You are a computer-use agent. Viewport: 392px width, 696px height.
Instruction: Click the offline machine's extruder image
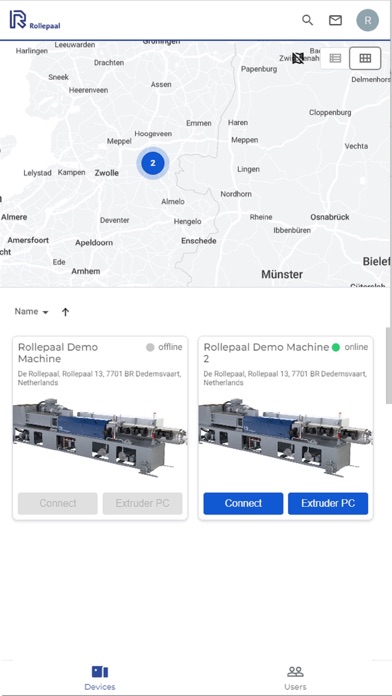[x=100, y=437]
